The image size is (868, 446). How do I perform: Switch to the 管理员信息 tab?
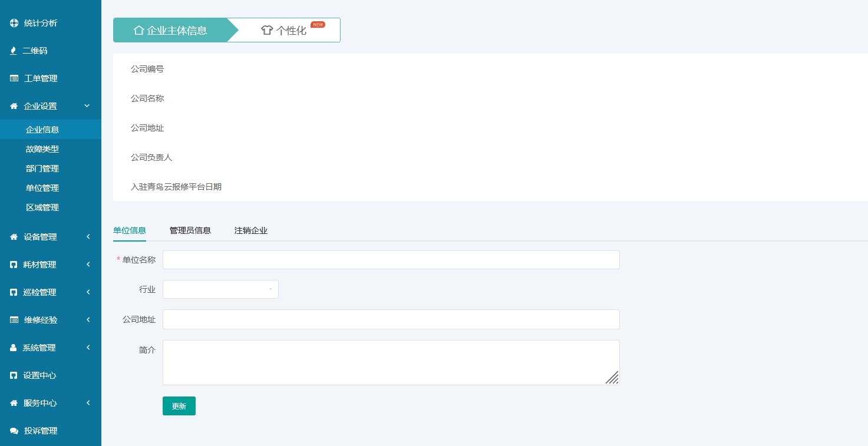(x=190, y=230)
